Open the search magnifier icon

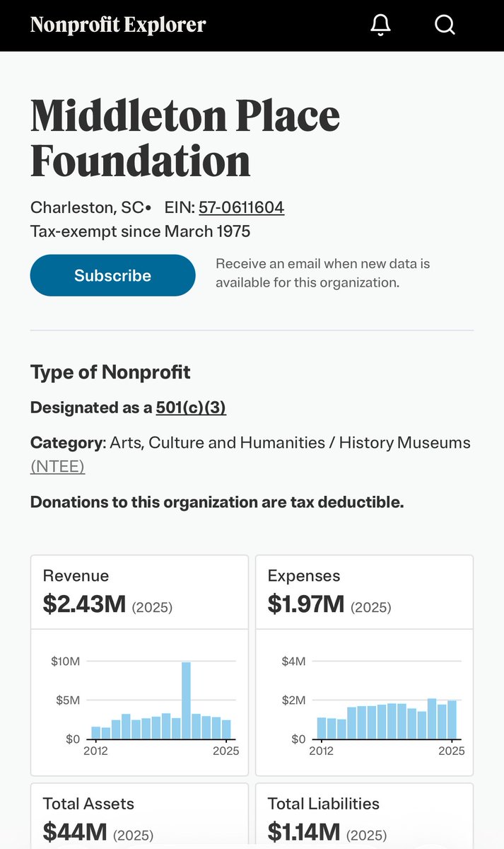pos(445,25)
